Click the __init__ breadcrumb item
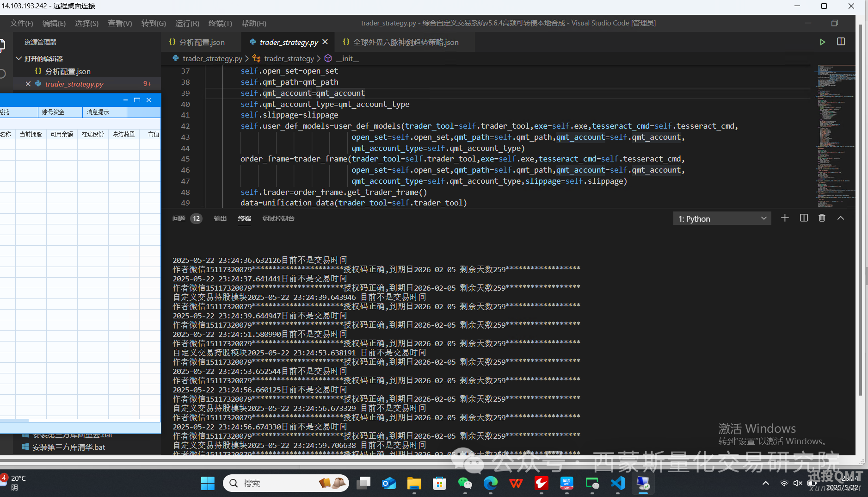868x497 pixels. 347,58
